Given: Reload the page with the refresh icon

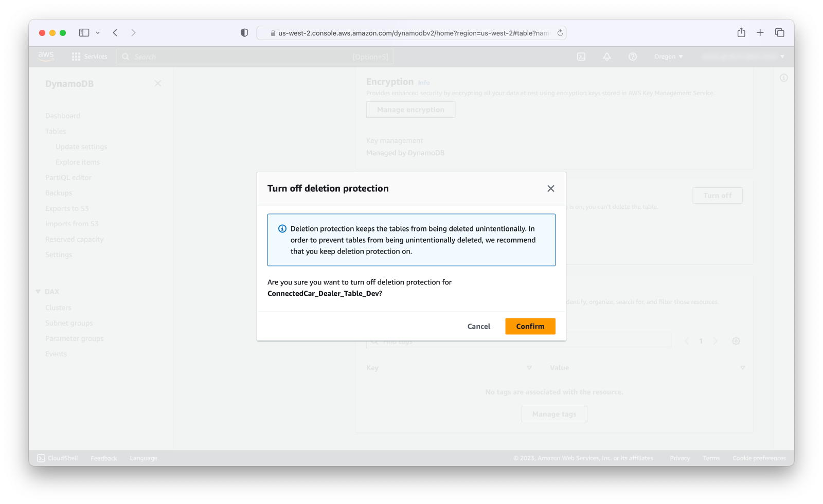Looking at the screenshot, I should pyautogui.click(x=560, y=33).
